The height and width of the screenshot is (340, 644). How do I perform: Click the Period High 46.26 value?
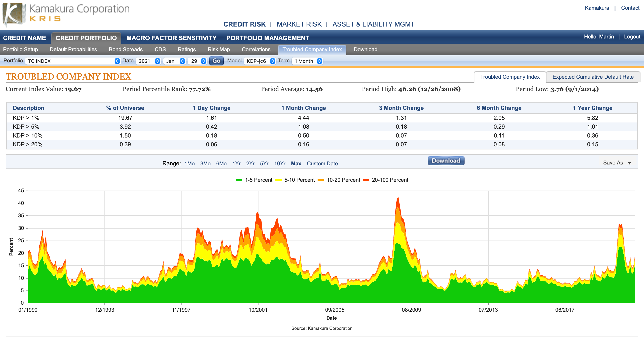click(x=430, y=89)
